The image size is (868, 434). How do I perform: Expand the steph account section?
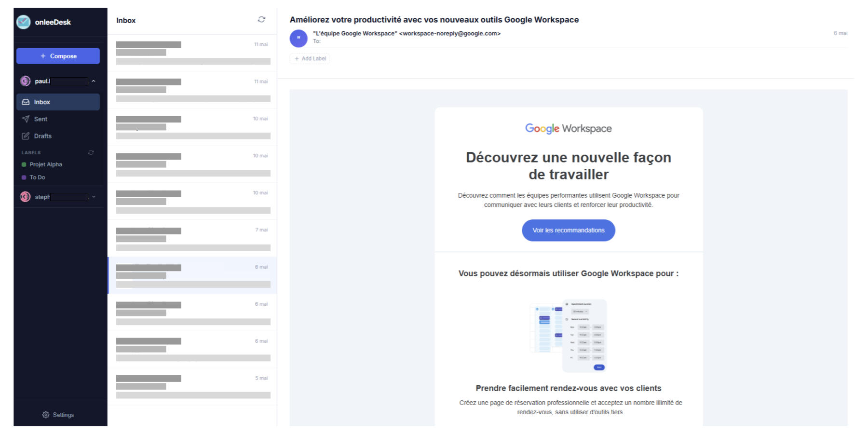(94, 197)
